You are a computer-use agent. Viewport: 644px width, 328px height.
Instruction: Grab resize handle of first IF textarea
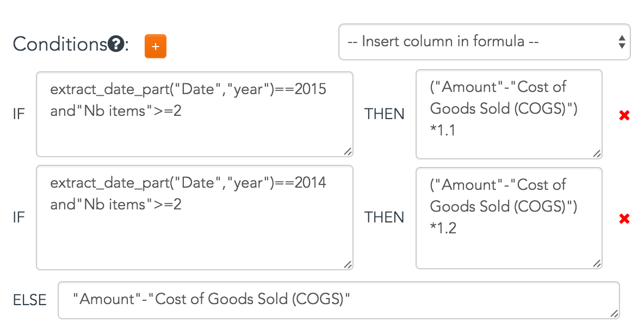348,151
